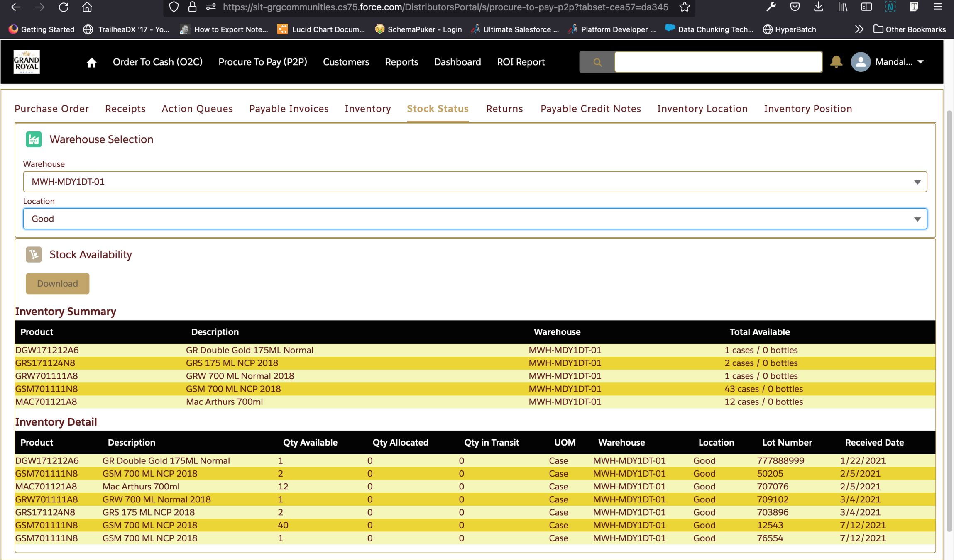Open Order To Cash (O2C) menu
954x560 pixels.
pos(157,62)
